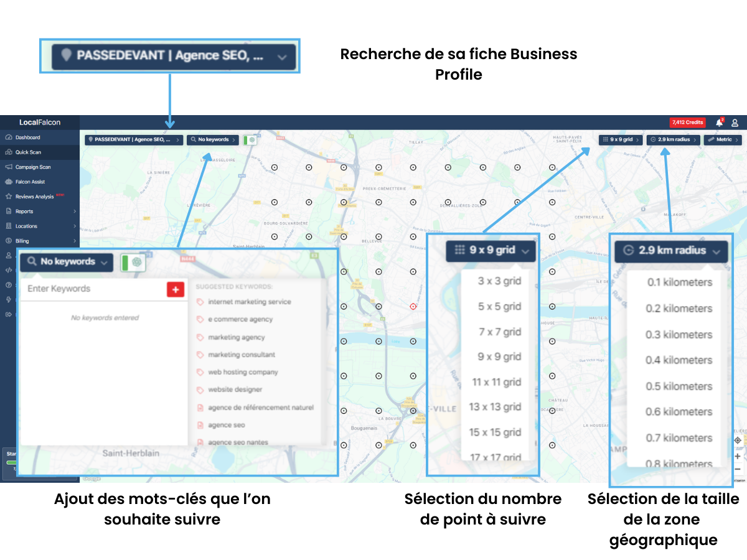Zoom out with the map minus control
This screenshot has height=560, width=747.
tap(738, 469)
